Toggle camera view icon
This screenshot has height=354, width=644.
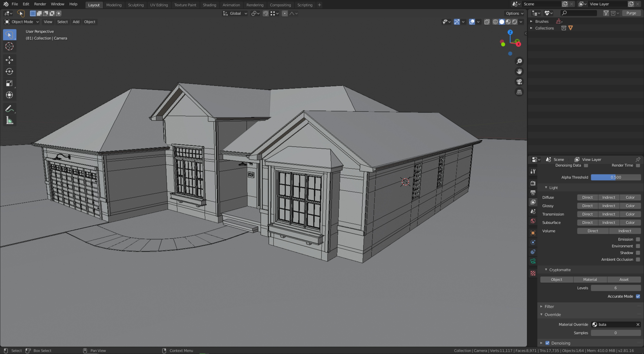click(519, 82)
